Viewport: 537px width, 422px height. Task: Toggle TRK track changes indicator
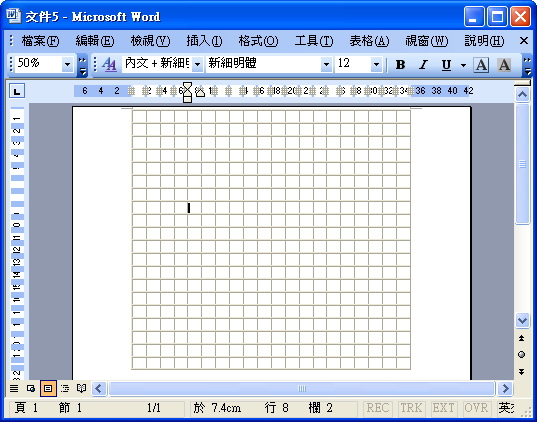pyautogui.click(x=411, y=408)
